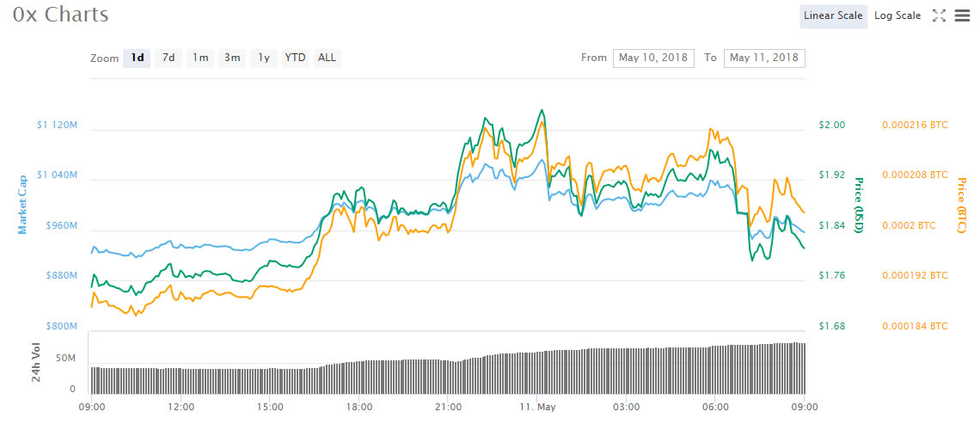The width and height of the screenshot is (980, 430).
Task: Toggle the Market Cap axis label
Action: 23,204
